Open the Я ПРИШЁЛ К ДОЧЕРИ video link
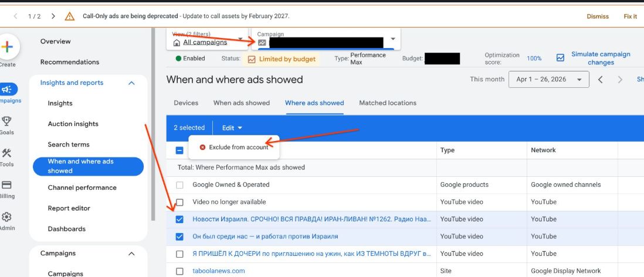The image size is (644, 277). [311, 254]
